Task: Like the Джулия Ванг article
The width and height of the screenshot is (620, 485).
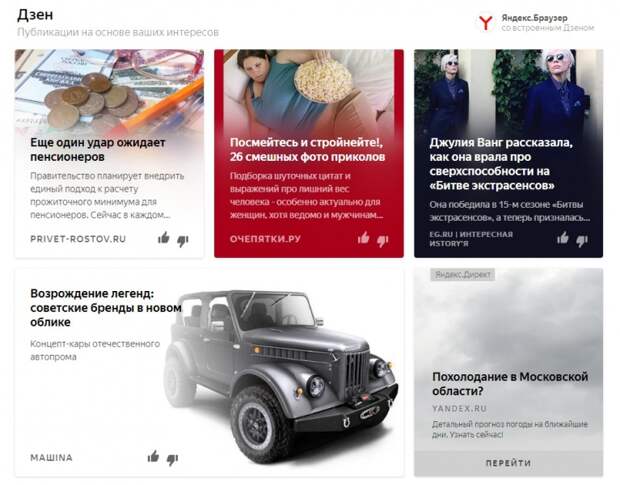Action: tap(563, 238)
